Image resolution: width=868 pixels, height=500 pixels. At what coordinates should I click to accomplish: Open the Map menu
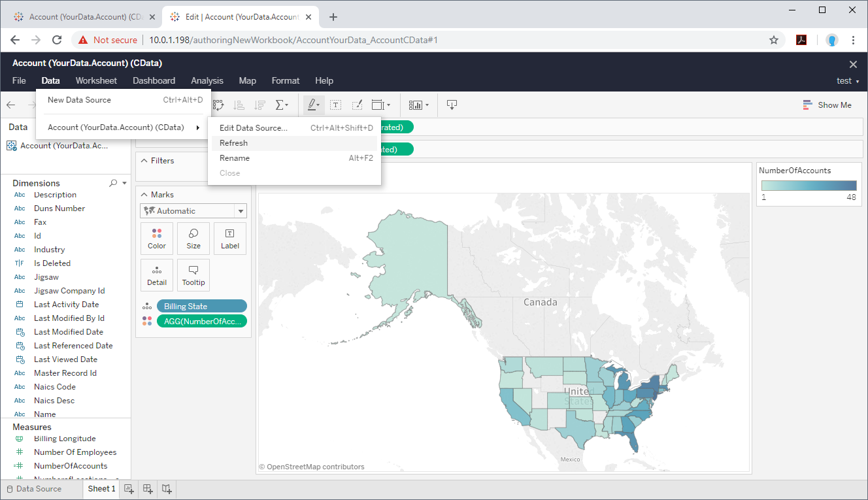point(247,80)
